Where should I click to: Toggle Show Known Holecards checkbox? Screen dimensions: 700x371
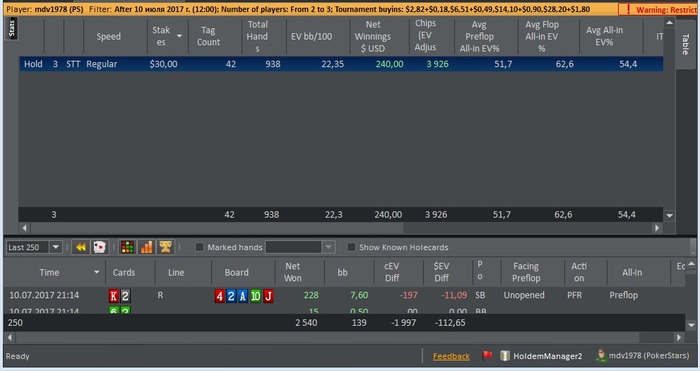(x=351, y=247)
